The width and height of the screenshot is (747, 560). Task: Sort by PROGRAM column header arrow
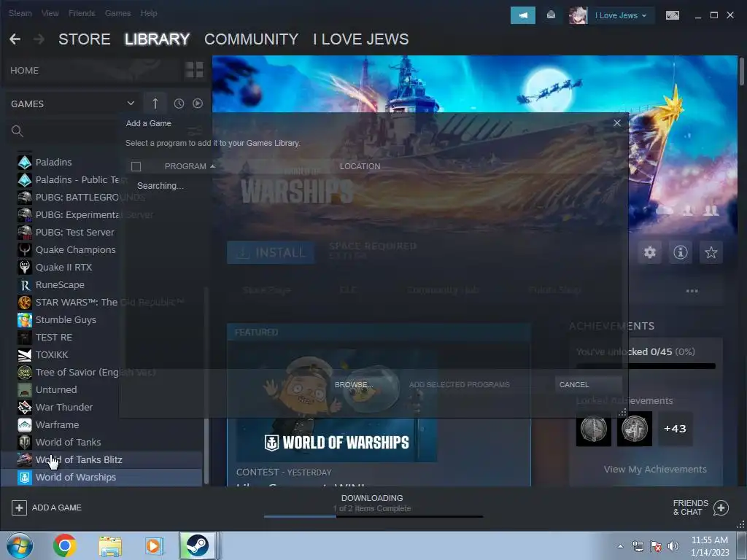[212, 166]
